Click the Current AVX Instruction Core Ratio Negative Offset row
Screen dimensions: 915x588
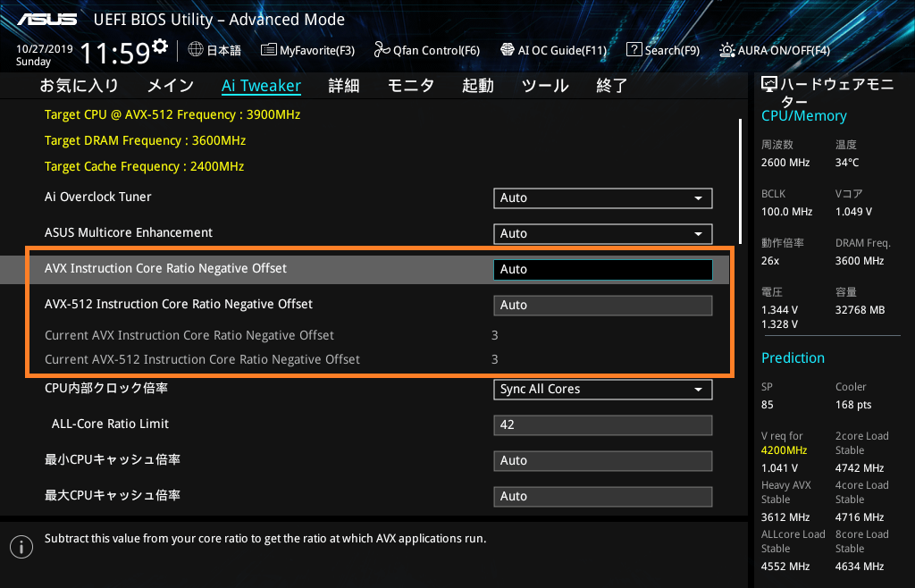(x=272, y=335)
